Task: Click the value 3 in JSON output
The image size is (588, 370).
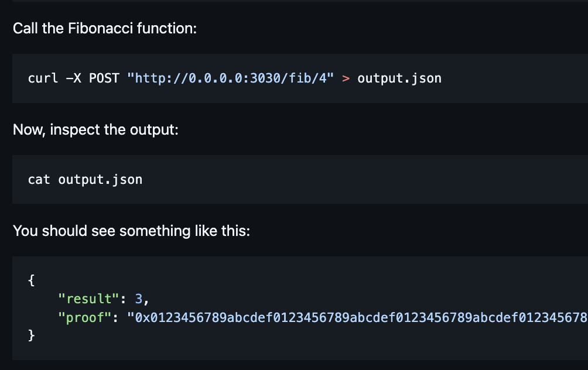Action: (x=139, y=299)
